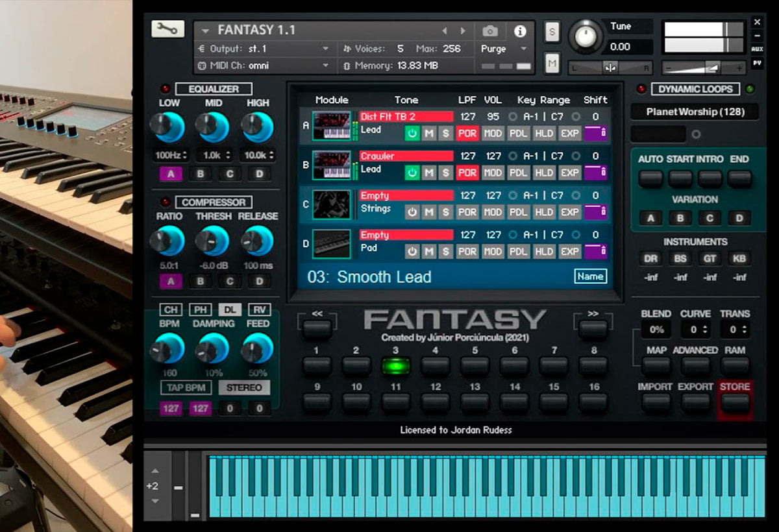Image resolution: width=779 pixels, height=532 pixels.
Task: Switch to the PH effect tab
Action: point(200,309)
